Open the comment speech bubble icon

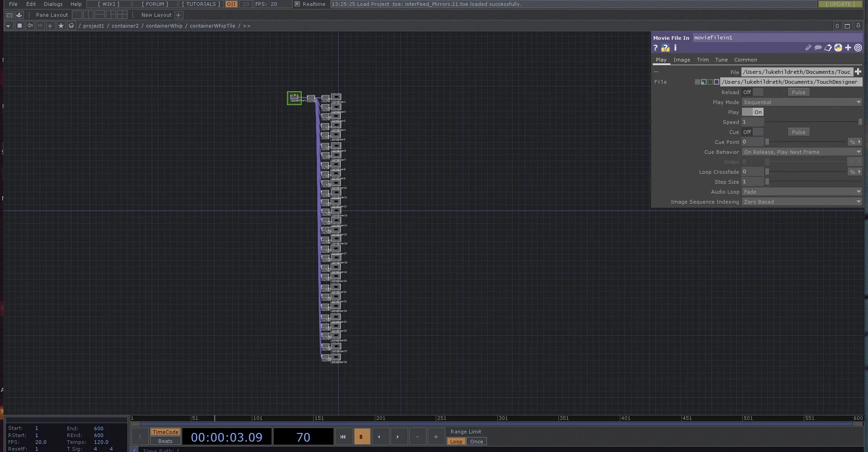pyautogui.click(x=818, y=48)
